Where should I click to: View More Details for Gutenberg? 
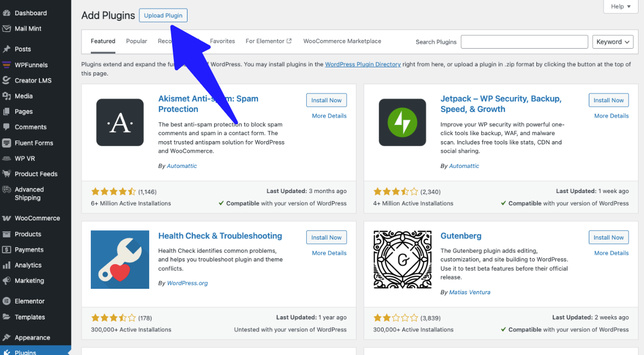tap(611, 253)
